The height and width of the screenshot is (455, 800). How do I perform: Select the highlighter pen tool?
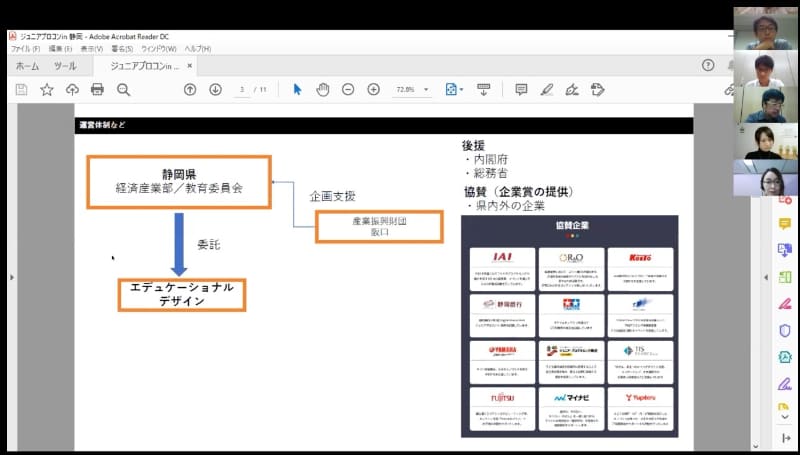click(547, 90)
